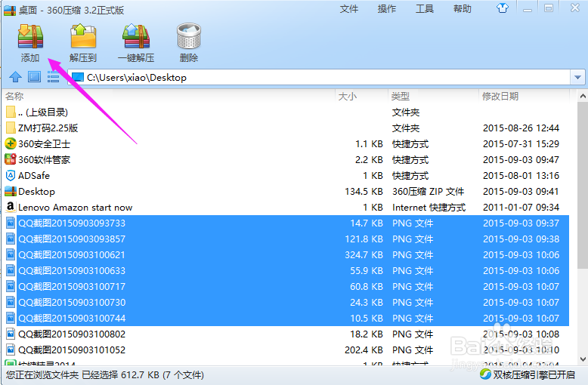
Task: Click the PNG icon of QQ截图20150903100802
Action: pyautogui.click(x=11, y=334)
